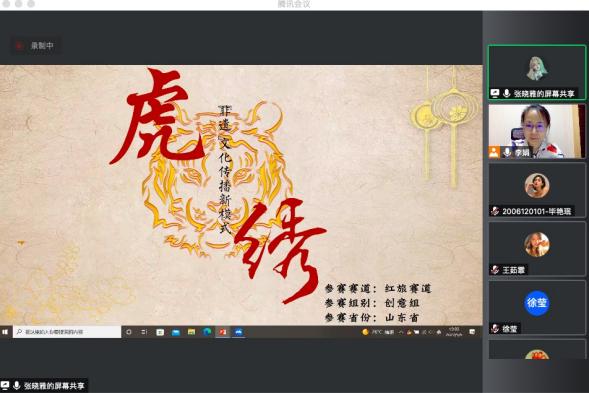The width and height of the screenshot is (589, 393).
Task: Click the taskbar clock and date
Action: [x=454, y=332]
